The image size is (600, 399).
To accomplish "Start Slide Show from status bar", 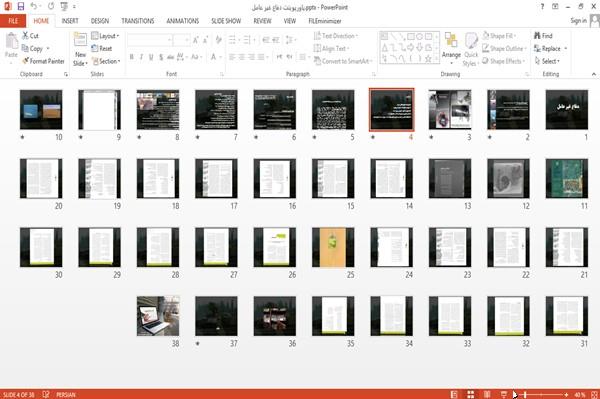I will tap(504, 394).
